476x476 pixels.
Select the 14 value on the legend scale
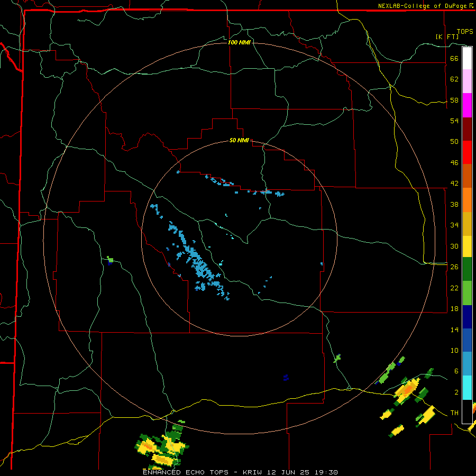454,329
